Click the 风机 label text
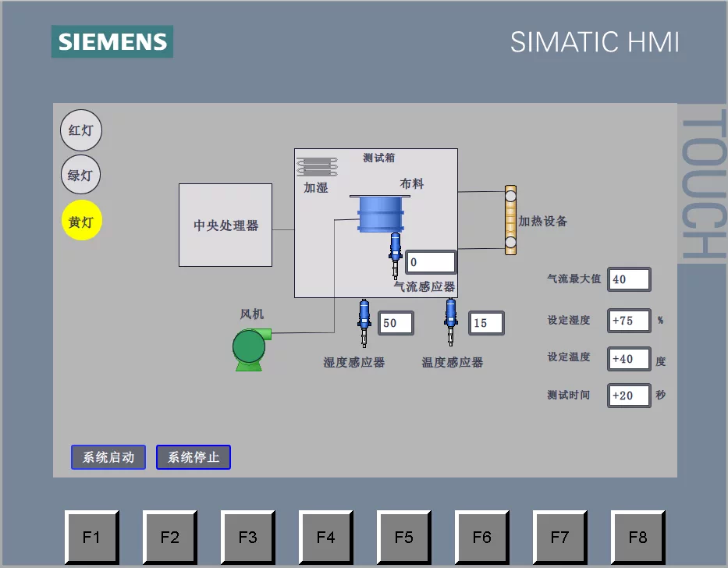This screenshot has height=568, width=728. [x=252, y=314]
